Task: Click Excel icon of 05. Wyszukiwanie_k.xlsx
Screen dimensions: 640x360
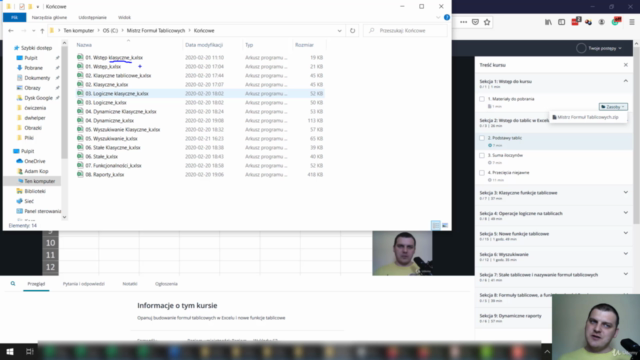Action: [x=80, y=138]
